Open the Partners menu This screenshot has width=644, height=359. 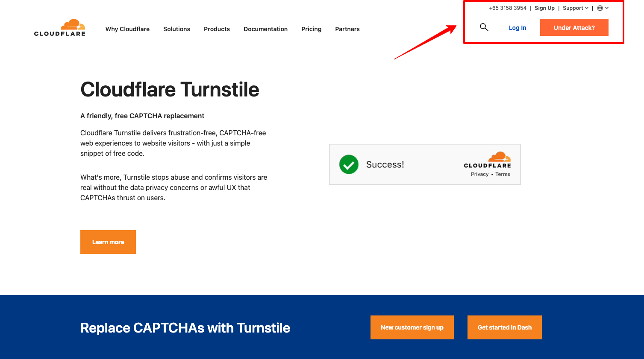coord(347,29)
